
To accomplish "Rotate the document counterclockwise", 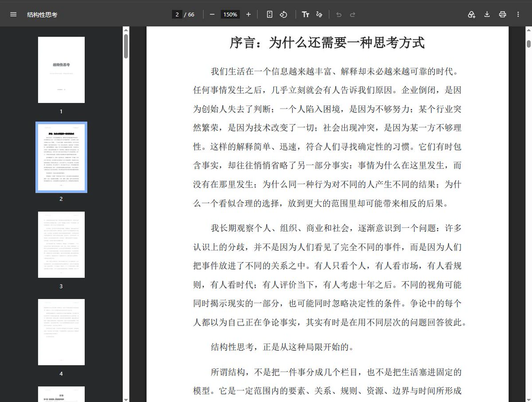I will [283, 14].
